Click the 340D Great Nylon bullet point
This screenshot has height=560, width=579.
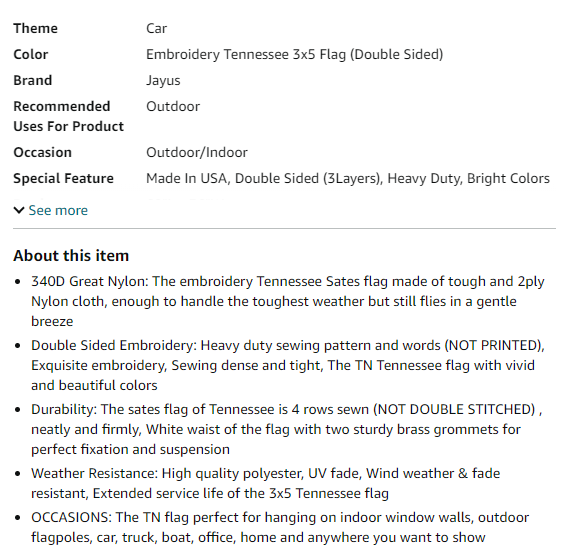288,301
